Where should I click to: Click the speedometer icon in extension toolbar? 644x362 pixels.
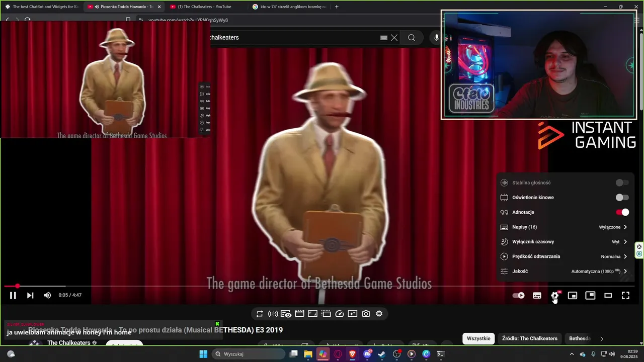tap(339, 314)
